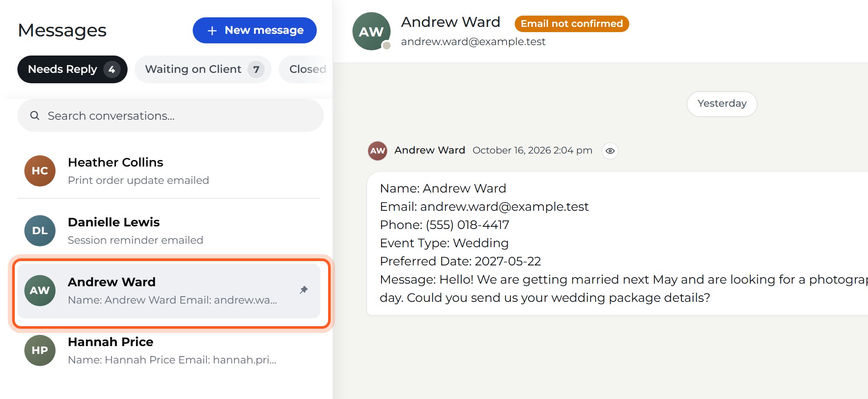The width and height of the screenshot is (868, 399).
Task: Open Hannah Price conversation
Action: click(169, 350)
